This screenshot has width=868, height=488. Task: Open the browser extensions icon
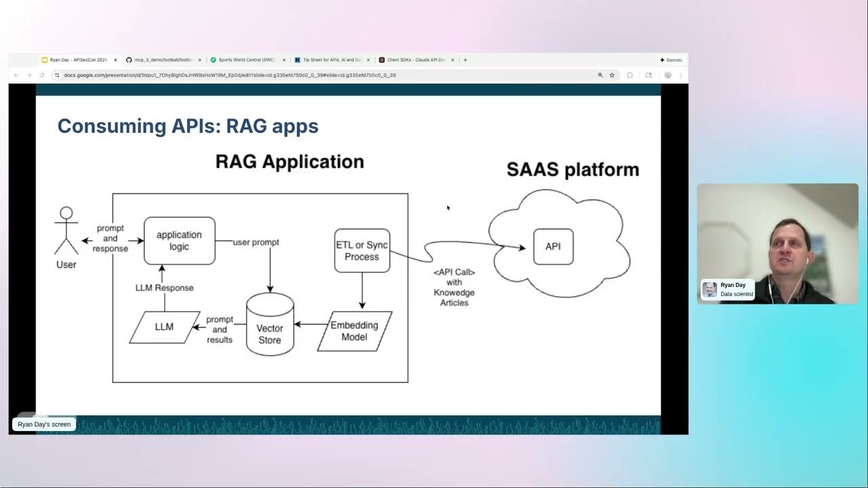(630, 75)
